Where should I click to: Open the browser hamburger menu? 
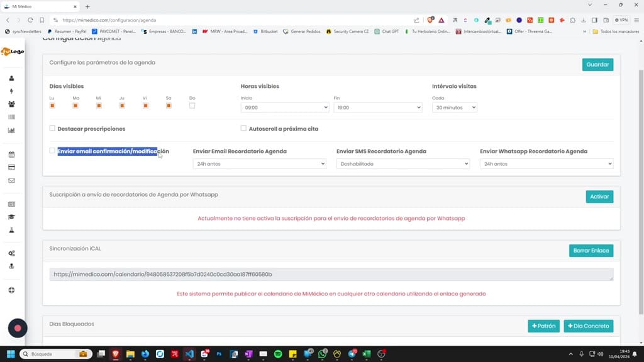636,19
